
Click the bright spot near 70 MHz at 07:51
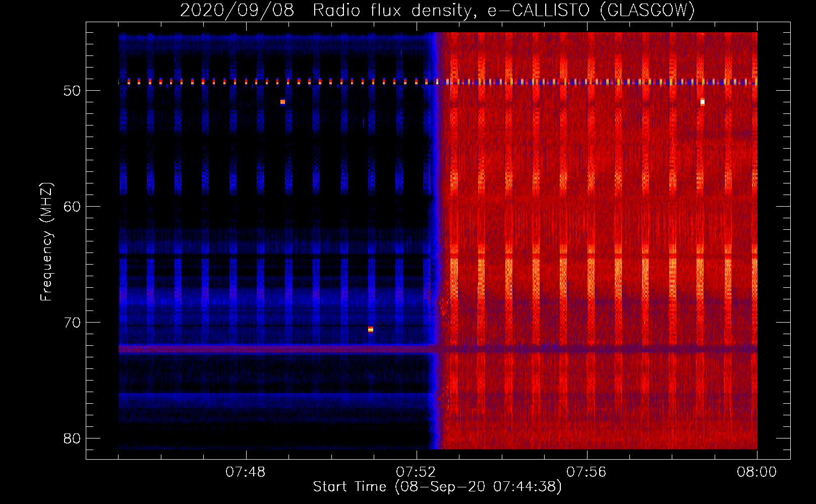(371, 330)
